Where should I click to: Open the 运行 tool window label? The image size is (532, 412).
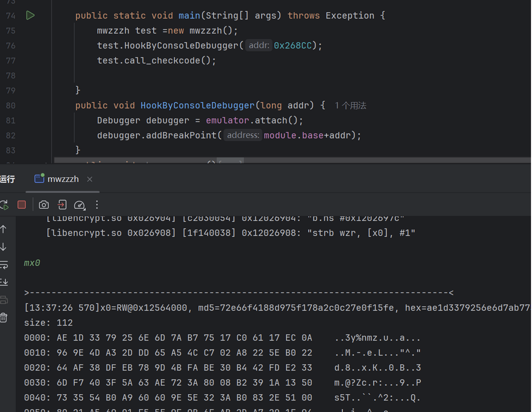[7, 179]
